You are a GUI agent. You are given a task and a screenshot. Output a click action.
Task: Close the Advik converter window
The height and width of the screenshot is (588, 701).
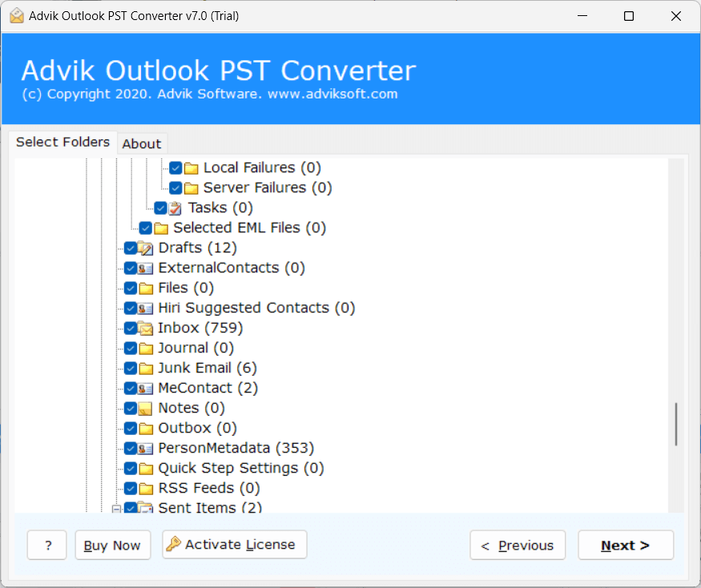(676, 16)
